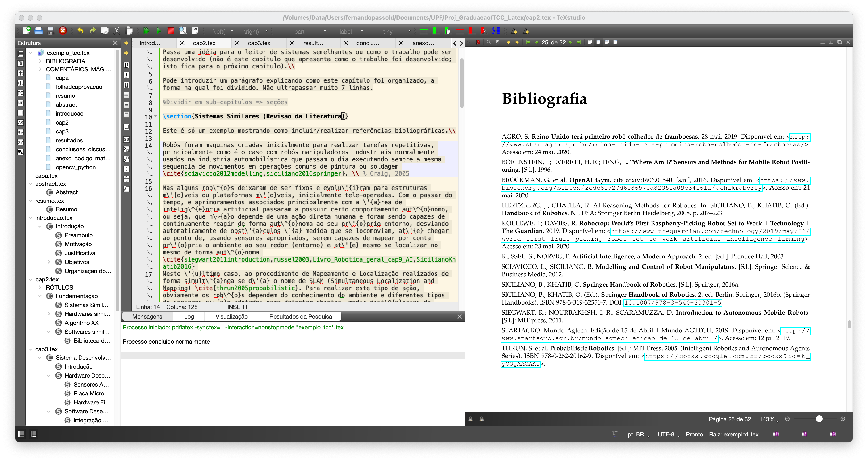Save the current file using the floppy disk icon

click(x=50, y=31)
